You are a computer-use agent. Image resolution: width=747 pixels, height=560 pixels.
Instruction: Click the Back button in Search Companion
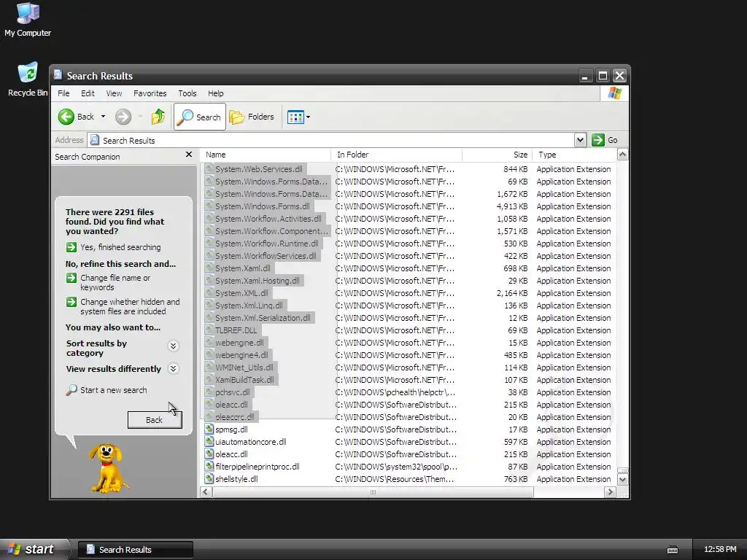pos(155,419)
